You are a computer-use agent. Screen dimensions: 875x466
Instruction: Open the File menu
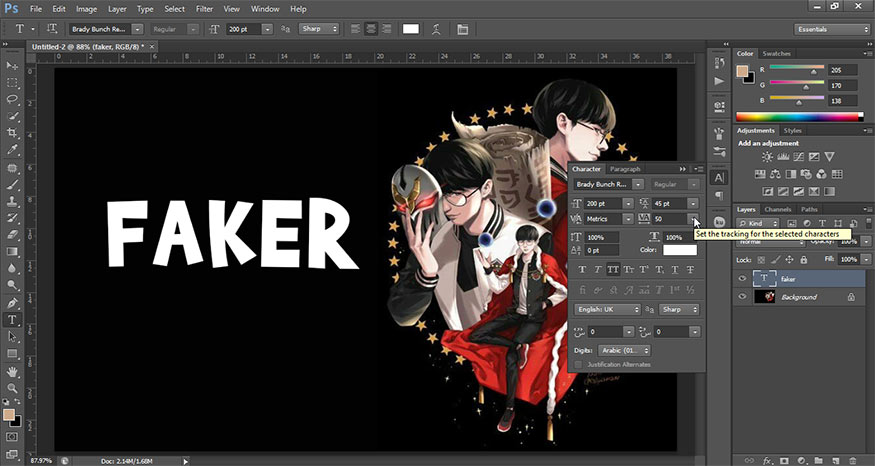[36, 9]
